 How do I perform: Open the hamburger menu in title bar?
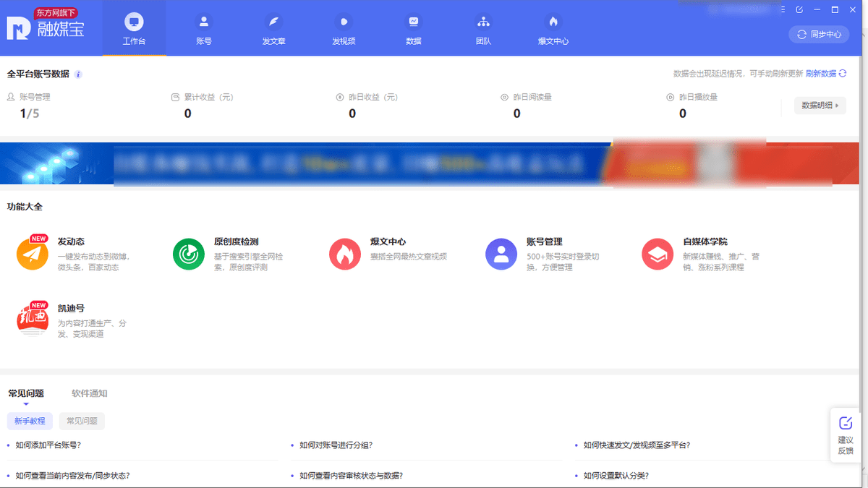coord(782,9)
